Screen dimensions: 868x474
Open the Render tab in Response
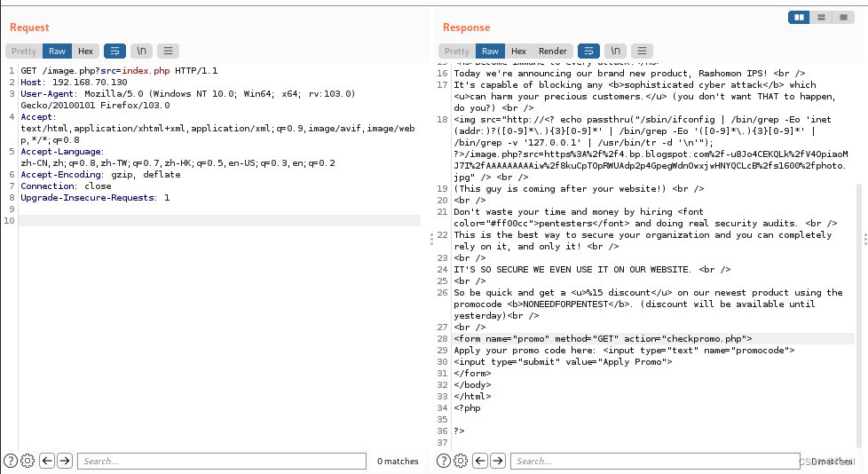pos(552,51)
